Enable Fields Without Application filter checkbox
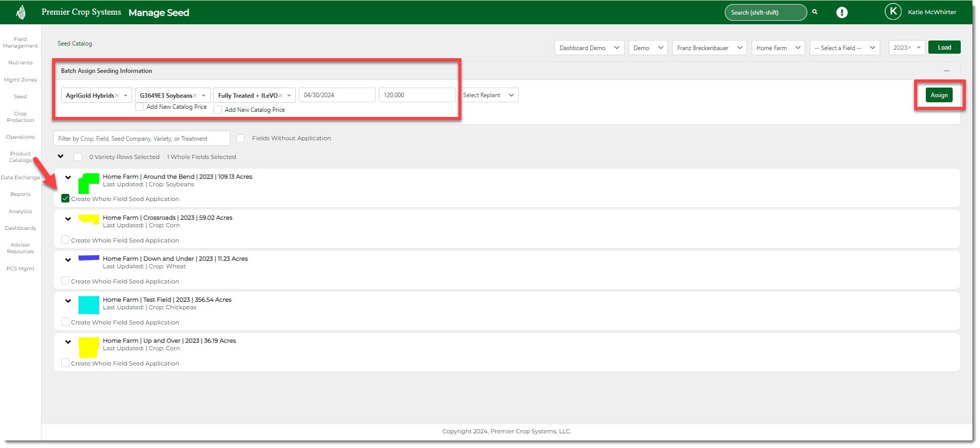 (241, 138)
